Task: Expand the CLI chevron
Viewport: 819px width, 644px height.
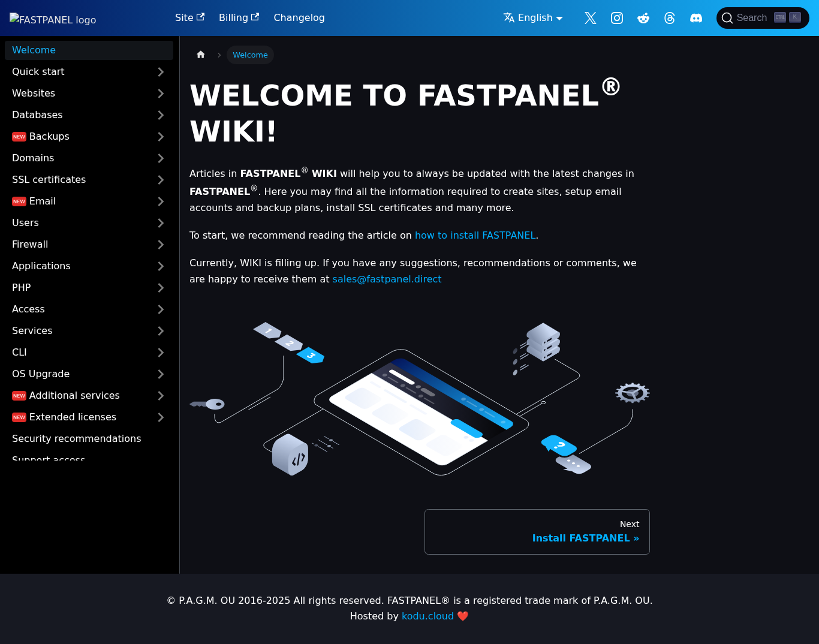Action: click(161, 353)
